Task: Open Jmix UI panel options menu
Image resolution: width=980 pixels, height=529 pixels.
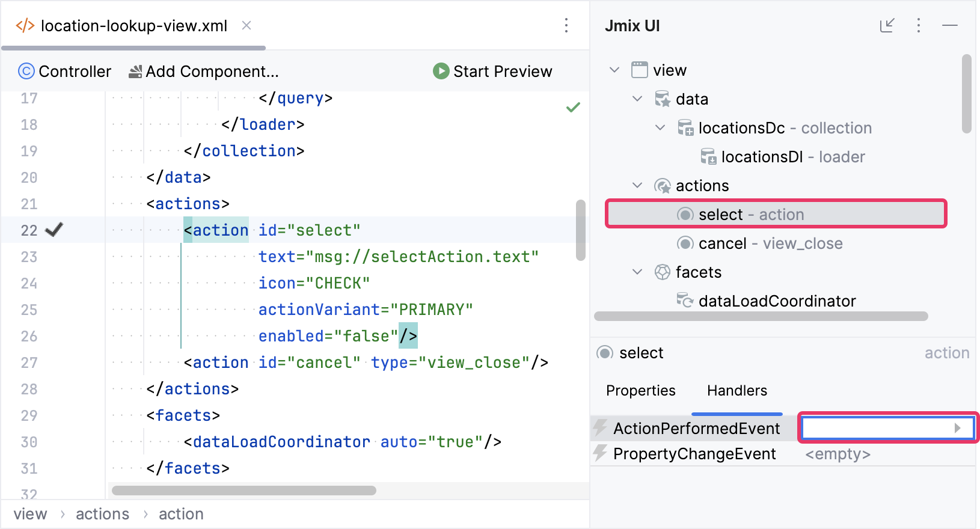Action: 918,25
